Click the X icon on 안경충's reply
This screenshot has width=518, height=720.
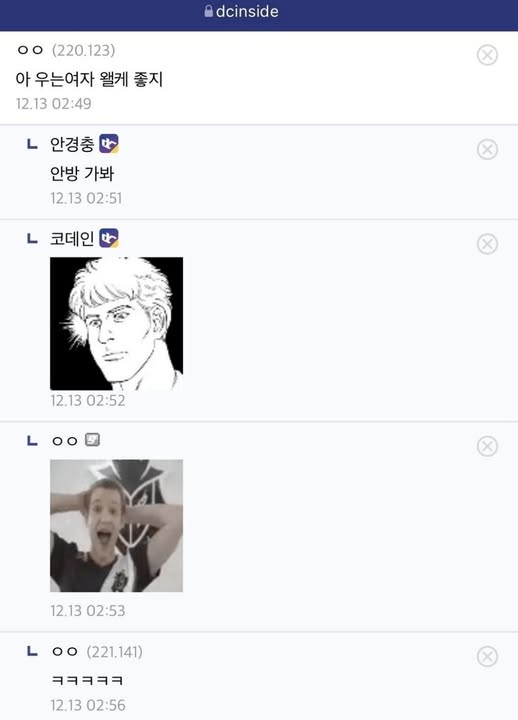[x=487, y=149]
